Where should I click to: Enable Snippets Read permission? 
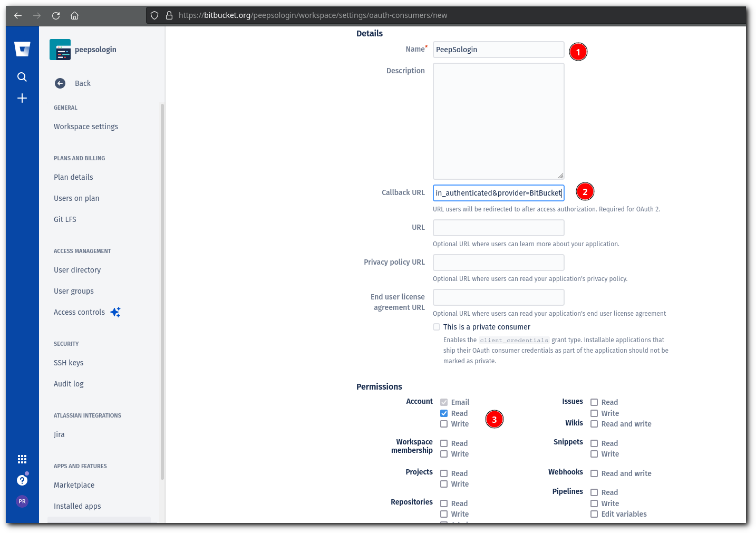(x=594, y=443)
